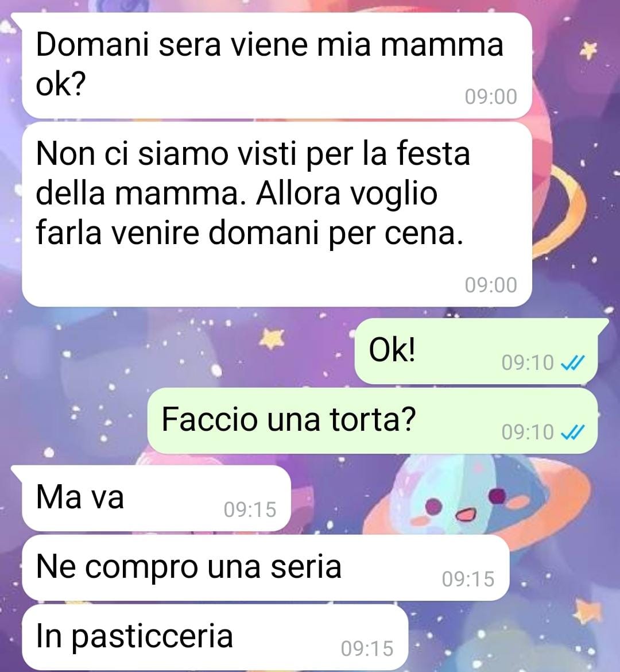Click the 09:10 timestamp on the "Ok!" message

point(528,363)
